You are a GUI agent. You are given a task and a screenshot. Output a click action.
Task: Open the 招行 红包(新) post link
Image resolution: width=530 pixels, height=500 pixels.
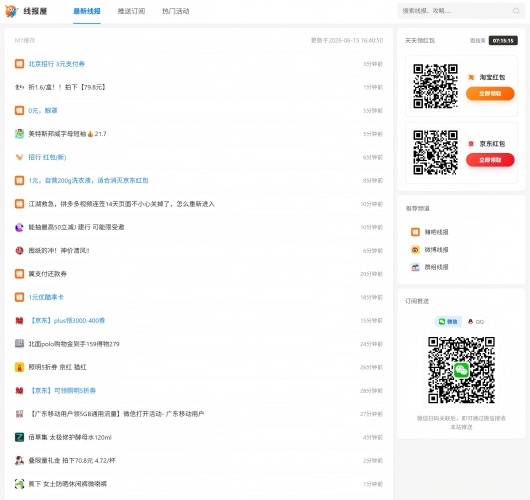(47, 157)
